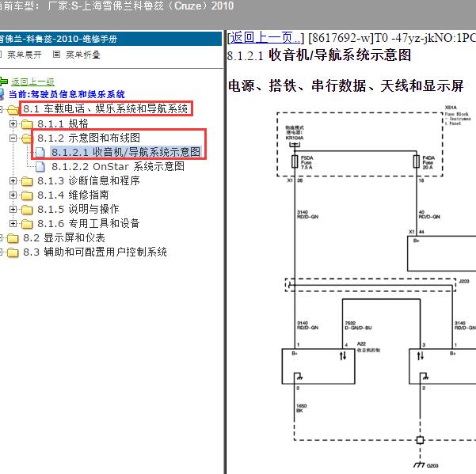Select tree item 8.1.3 诊断信息和程序
This screenshot has width=476, height=474.
(x=89, y=180)
